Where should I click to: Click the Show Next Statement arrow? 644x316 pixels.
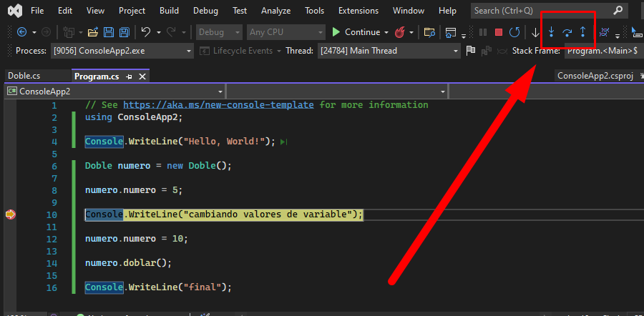point(535,32)
